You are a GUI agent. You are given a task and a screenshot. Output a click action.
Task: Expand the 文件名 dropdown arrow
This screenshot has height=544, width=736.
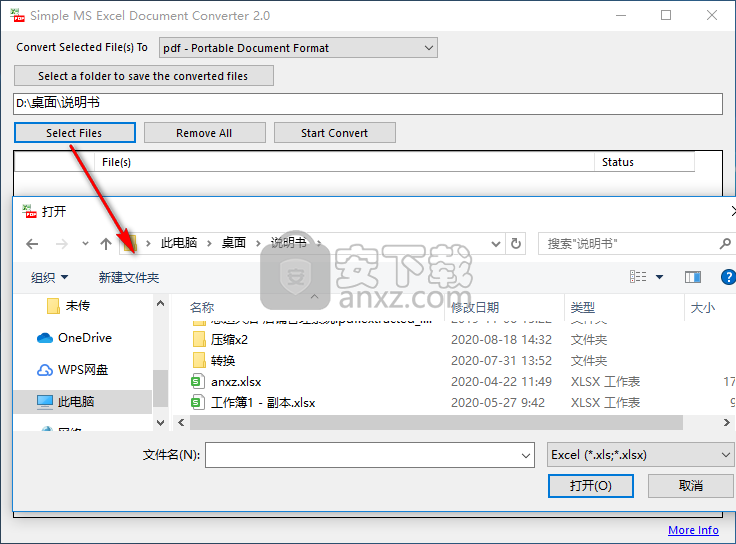point(526,455)
